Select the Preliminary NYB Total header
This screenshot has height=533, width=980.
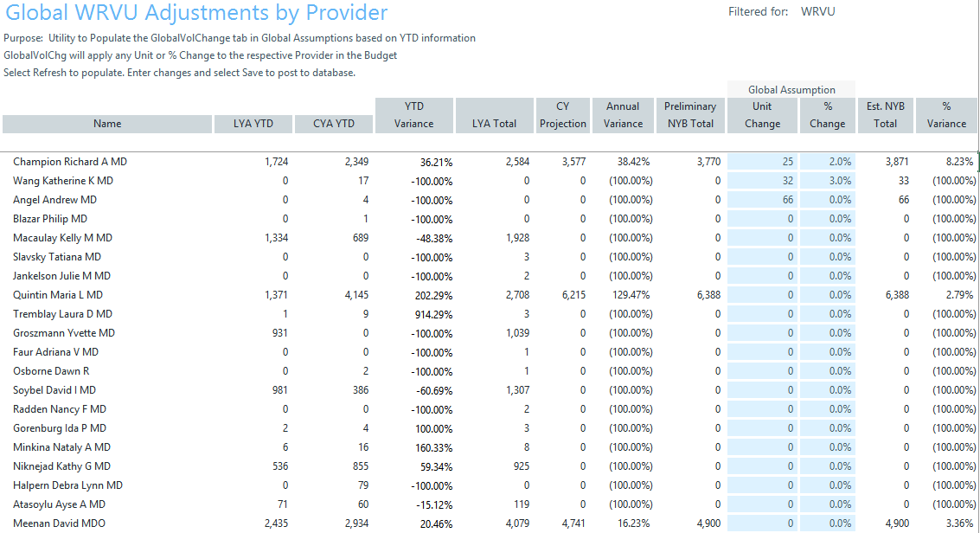[690, 115]
